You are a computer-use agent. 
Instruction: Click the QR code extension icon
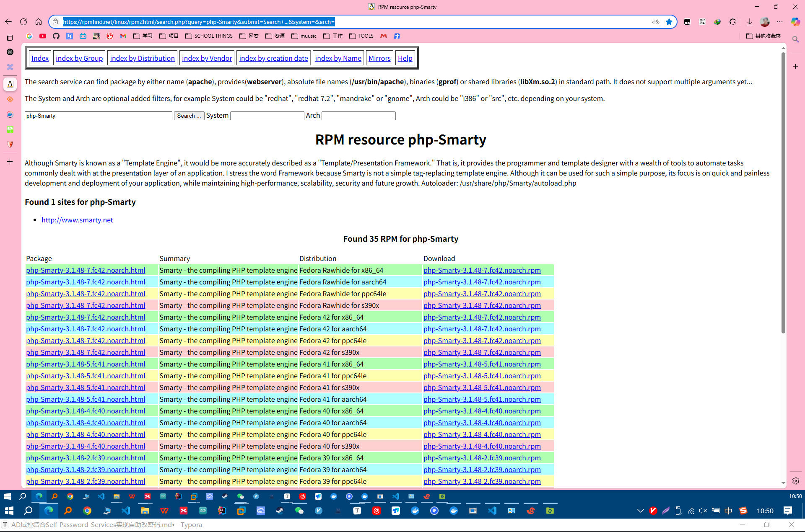pyautogui.click(x=702, y=22)
